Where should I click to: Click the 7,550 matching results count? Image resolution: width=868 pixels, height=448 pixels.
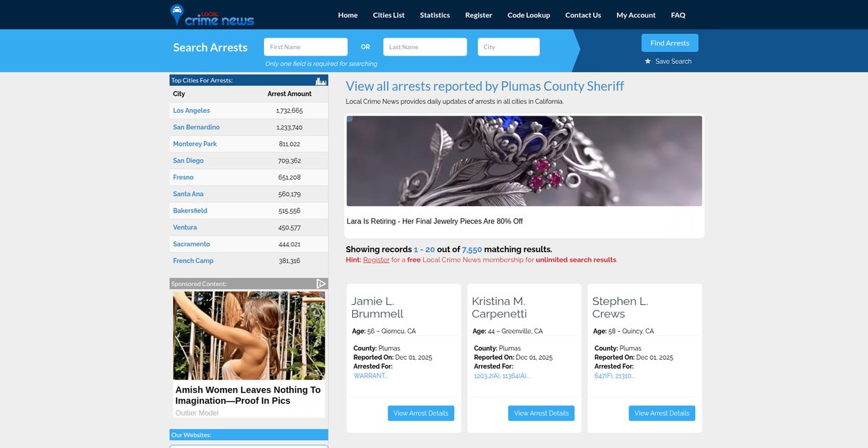[472, 249]
